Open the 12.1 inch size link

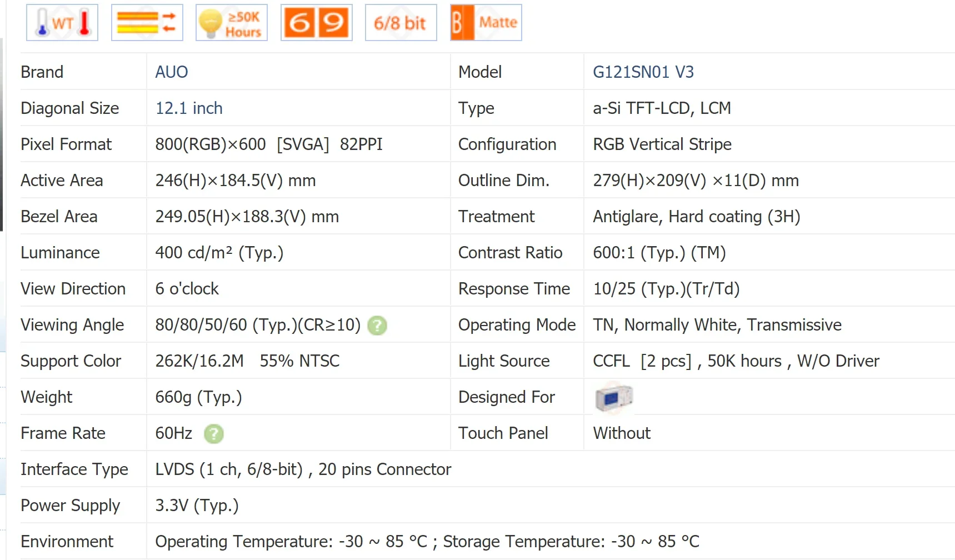189,108
